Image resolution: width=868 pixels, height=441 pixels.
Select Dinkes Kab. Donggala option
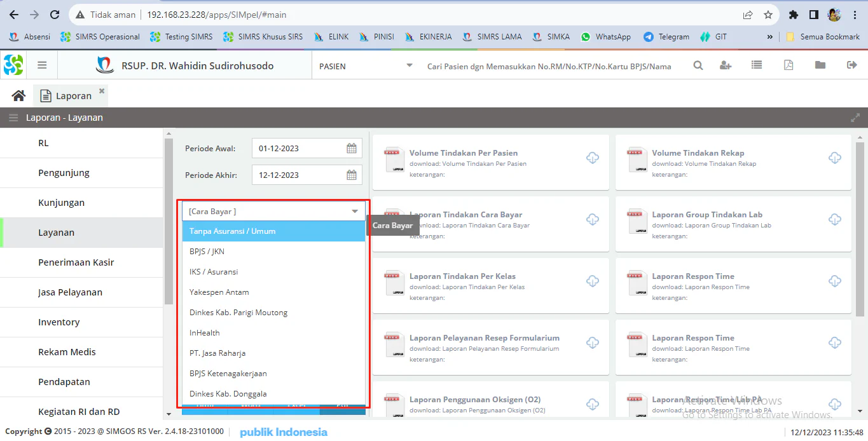[x=273, y=394]
